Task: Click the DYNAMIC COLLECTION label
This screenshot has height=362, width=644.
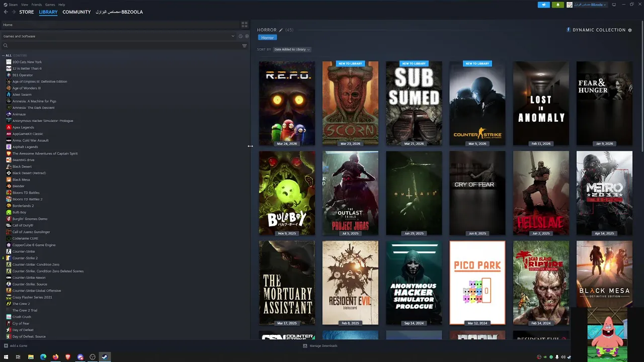Action: point(599,30)
